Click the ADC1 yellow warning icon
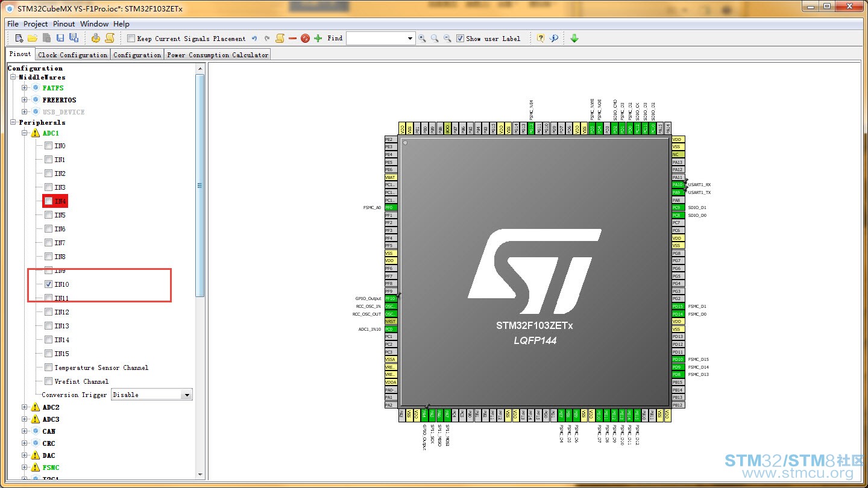The image size is (868, 488). coord(36,133)
